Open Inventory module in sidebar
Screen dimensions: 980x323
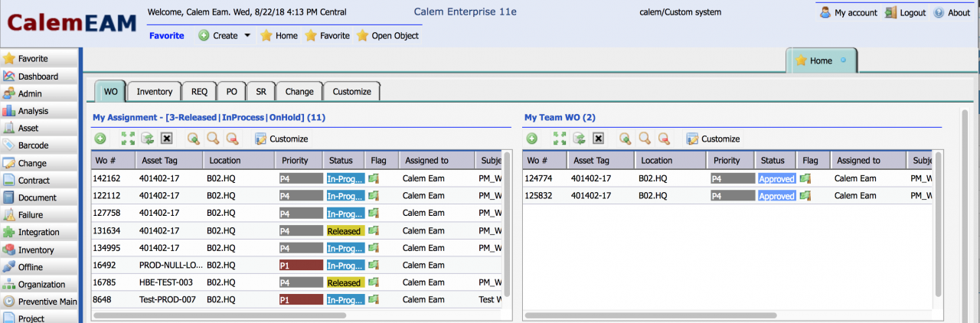(x=40, y=250)
